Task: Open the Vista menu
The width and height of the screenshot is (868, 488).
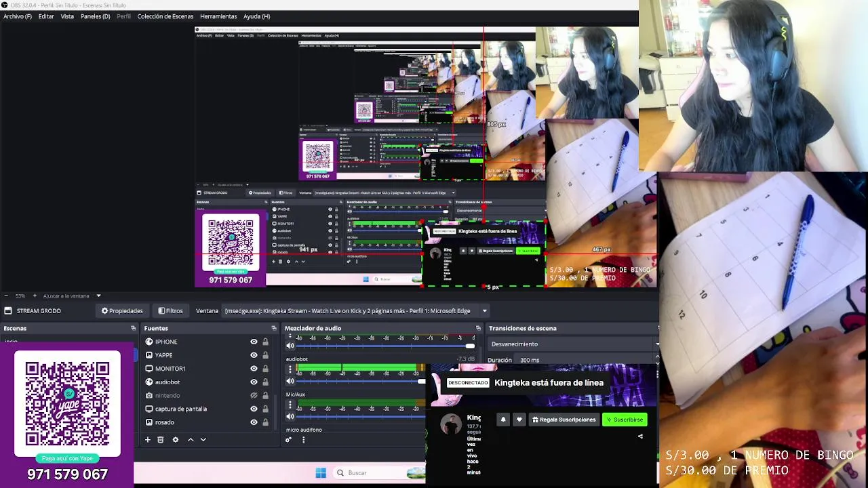Action: pos(67,16)
